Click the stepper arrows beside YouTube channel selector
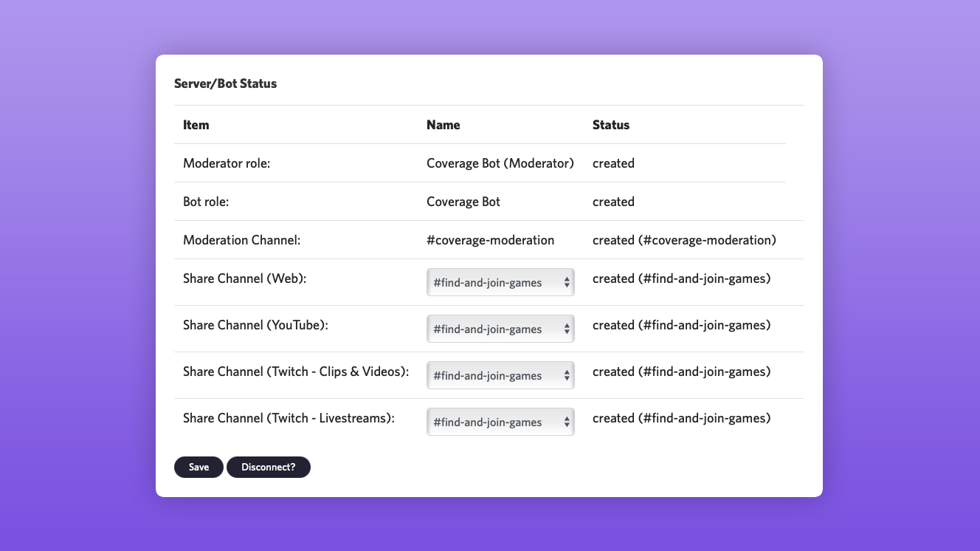The image size is (980, 551). coord(566,329)
